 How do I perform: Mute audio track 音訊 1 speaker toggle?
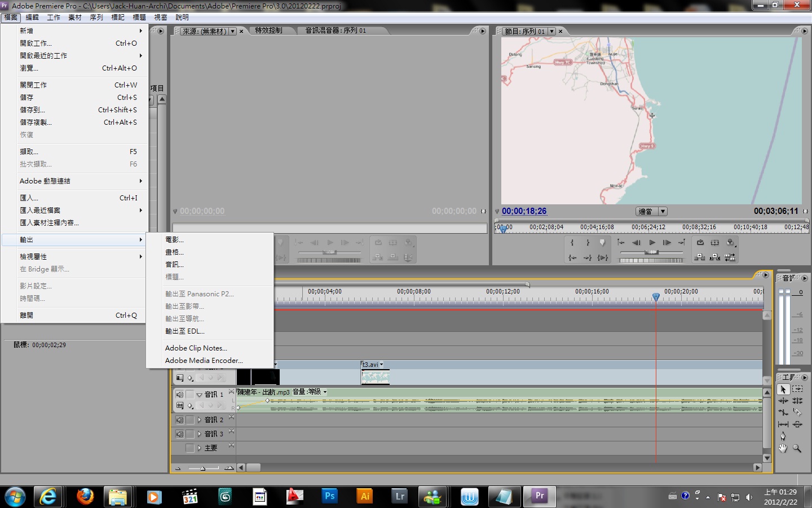point(180,395)
